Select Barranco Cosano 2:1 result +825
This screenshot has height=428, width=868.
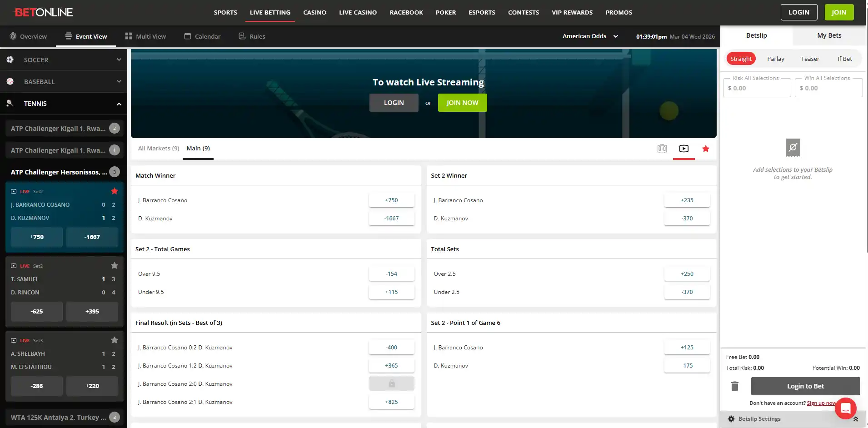(392, 402)
